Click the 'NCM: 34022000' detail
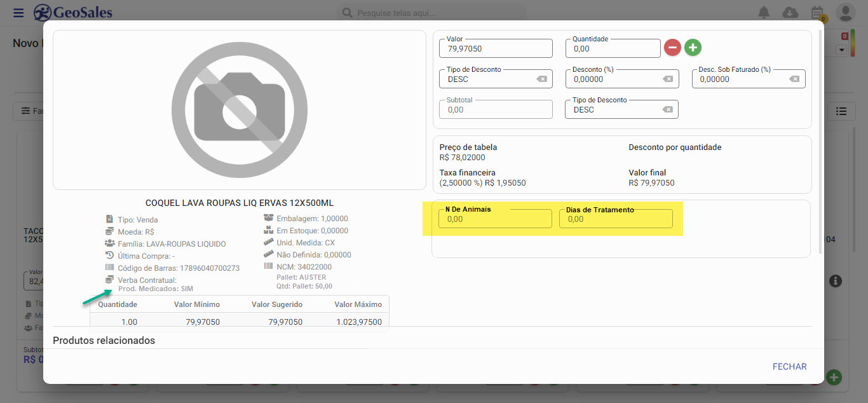This screenshot has height=403, width=868. pos(304,267)
